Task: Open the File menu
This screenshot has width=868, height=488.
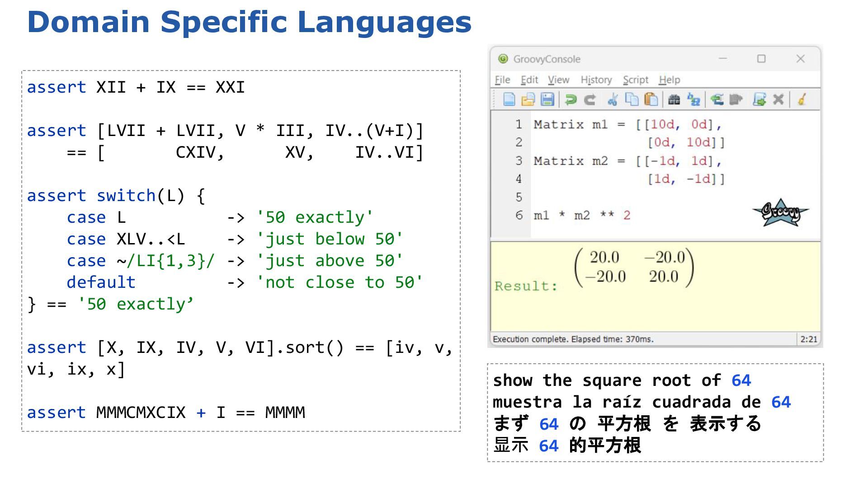Action: (x=502, y=80)
